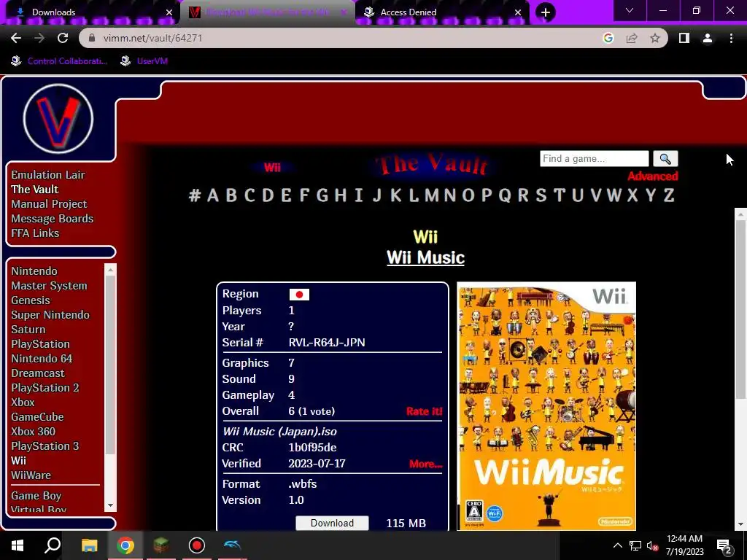Click the address bar URL
Screen dimensions: 747x560
pos(153,38)
